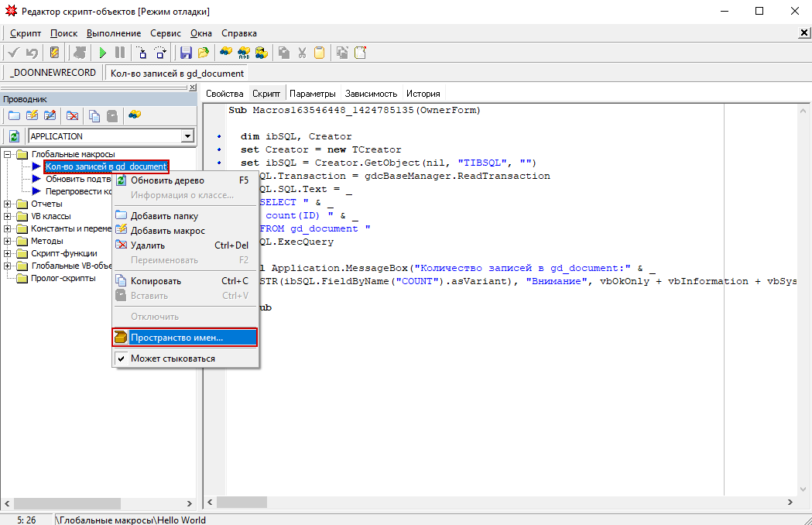This screenshot has height=525, width=812.
Task: Click the binoculars Find icon in main toolbar
Action: click(225, 53)
